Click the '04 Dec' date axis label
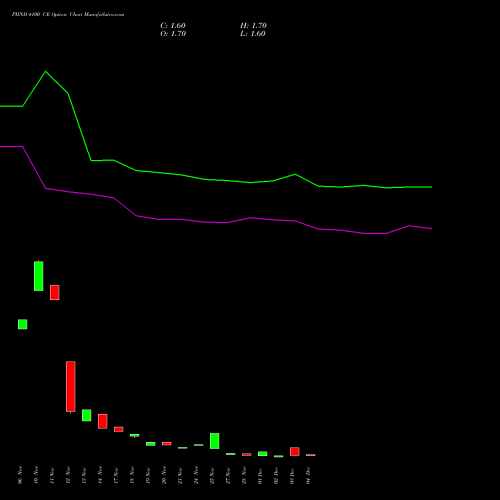 (308, 476)
